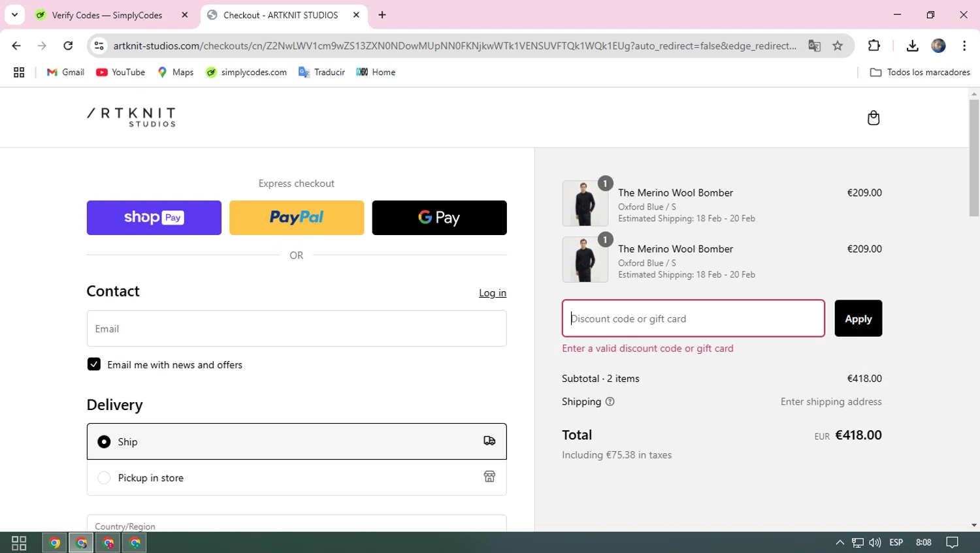Show hidden system tray icons
Viewport: 980px width, 553px height.
840,543
